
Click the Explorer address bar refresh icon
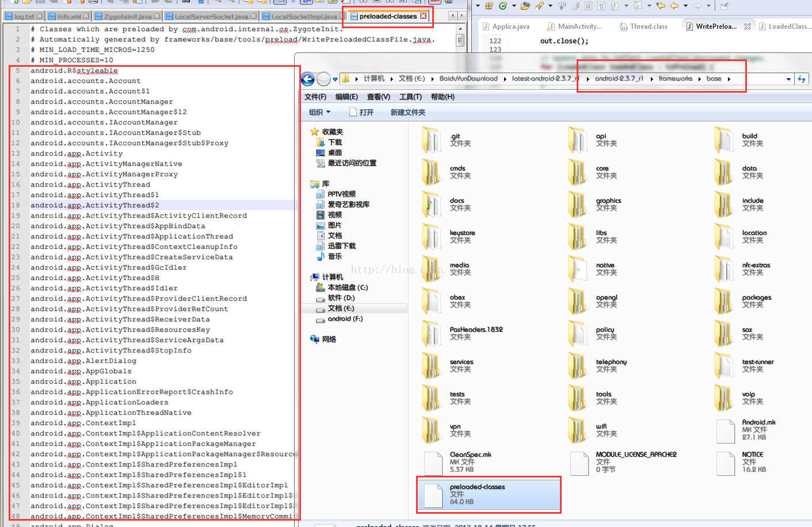[x=801, y=79]
